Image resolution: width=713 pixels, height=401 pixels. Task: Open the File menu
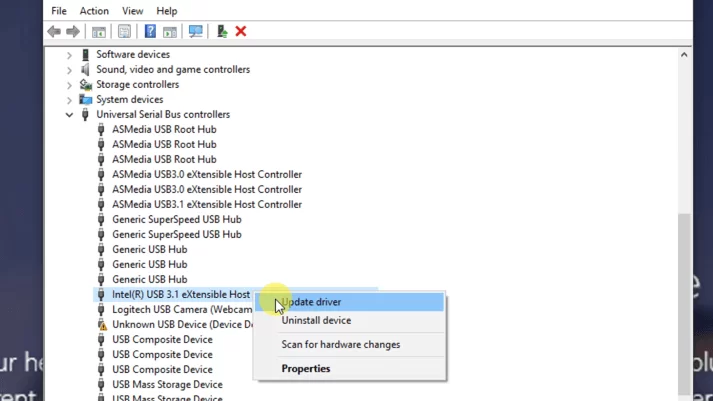59,11
